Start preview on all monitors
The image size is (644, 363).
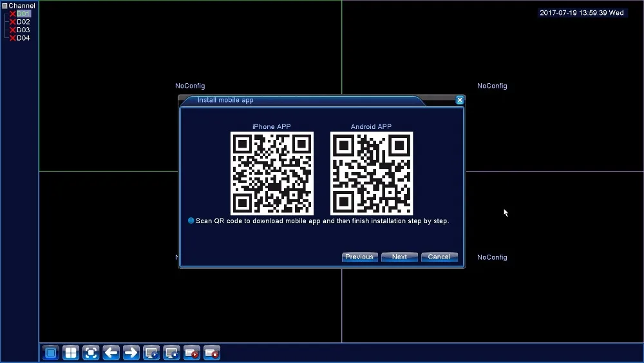click(x=151, y=353)
